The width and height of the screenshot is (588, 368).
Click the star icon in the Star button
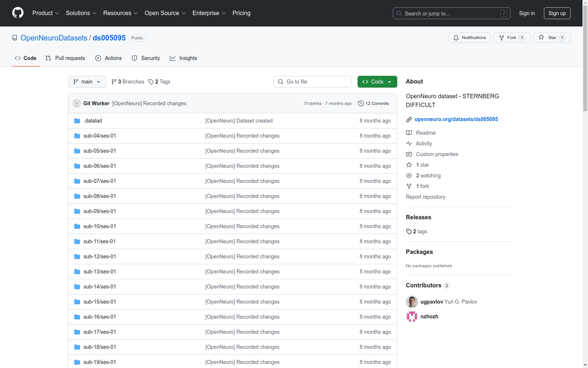click(541, 38)
